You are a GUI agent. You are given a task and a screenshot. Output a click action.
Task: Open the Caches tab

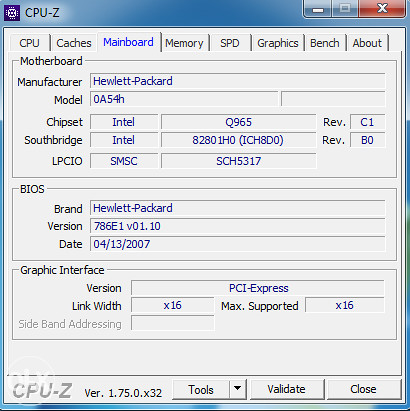74,43
